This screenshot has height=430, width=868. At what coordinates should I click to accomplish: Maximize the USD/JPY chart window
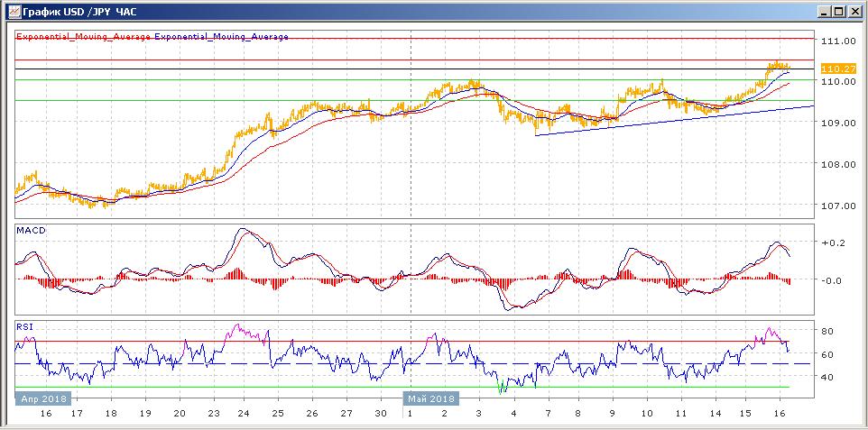[839, 11]
